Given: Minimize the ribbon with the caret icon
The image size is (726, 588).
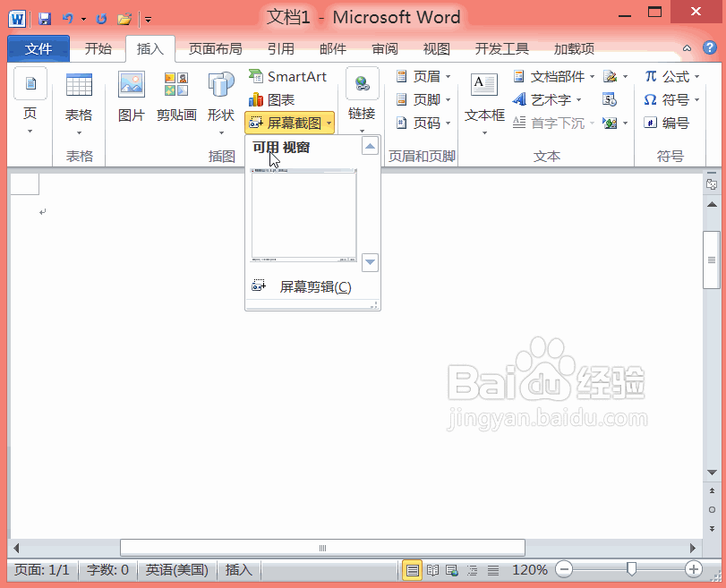Looking at the screenshot, I should pos(688,48).
